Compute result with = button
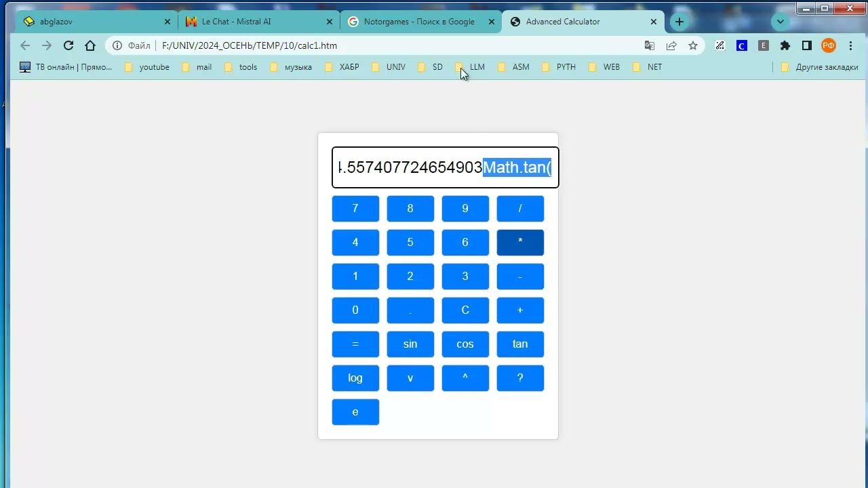This screenshot has width=868, height=488. [355, 344]
